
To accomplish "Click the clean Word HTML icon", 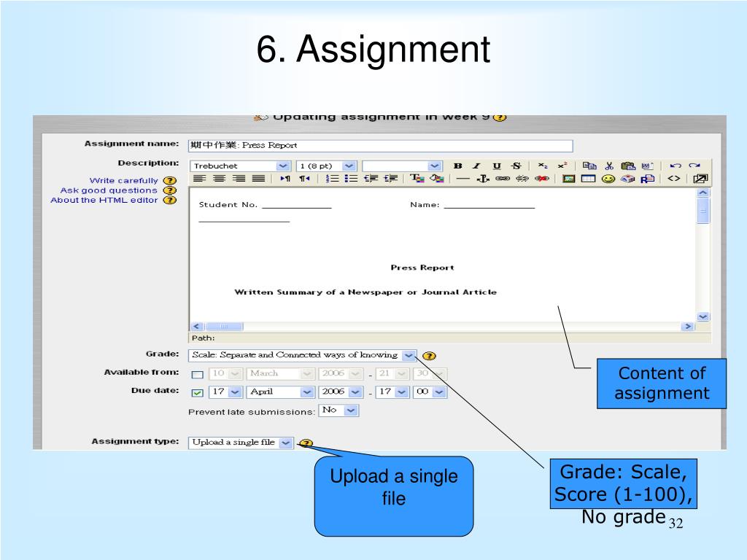I will pos(648,166).
